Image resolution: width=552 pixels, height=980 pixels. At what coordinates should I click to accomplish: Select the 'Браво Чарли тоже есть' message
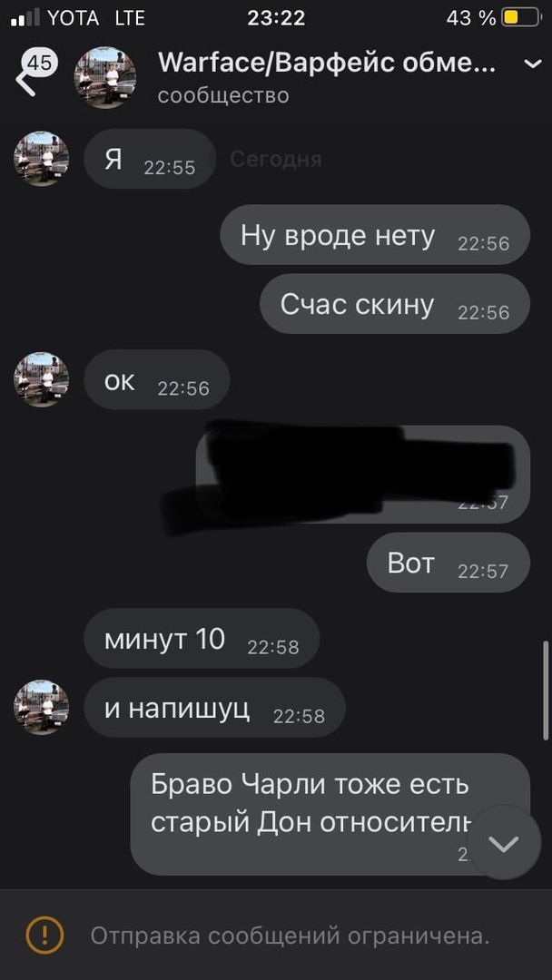(x=330, y=814)
